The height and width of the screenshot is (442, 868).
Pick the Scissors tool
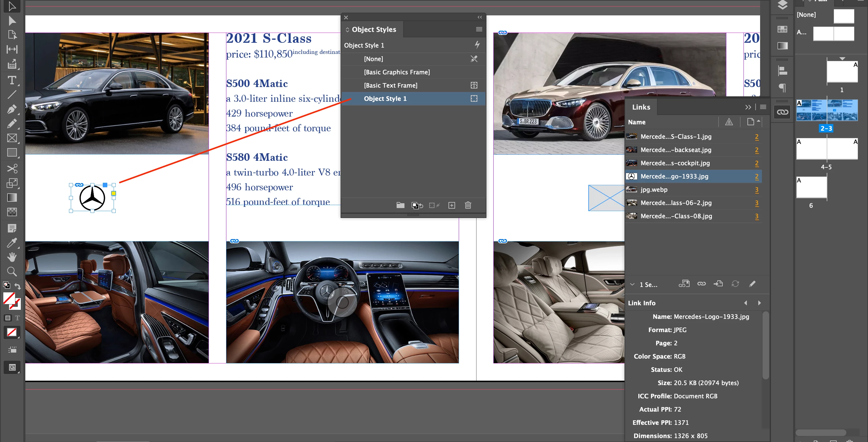coord(12,168)
